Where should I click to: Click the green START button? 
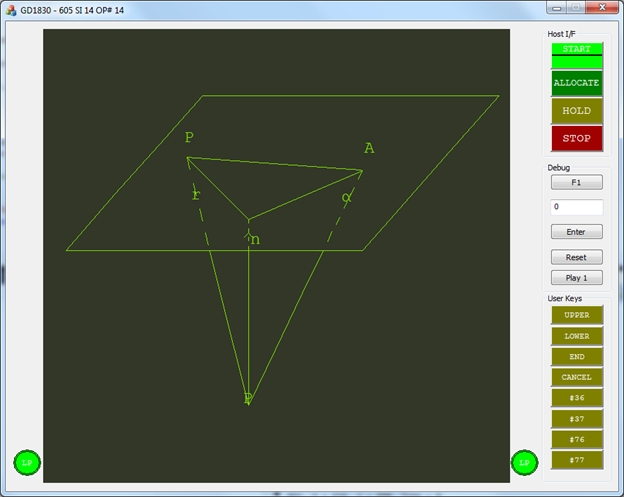click(577, 56)
